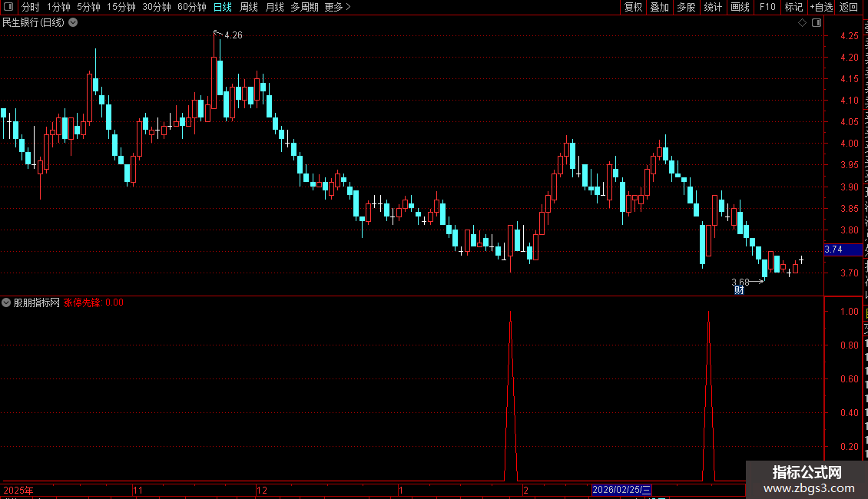
Task: Click the 标记 mark button
Action: pos(793,7)
